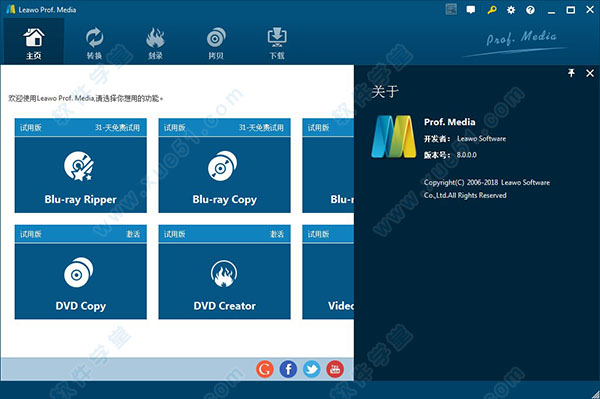Open the feedback speech bubble icon
This screenshot has height=399, width=600.
(x=471, y=10)
